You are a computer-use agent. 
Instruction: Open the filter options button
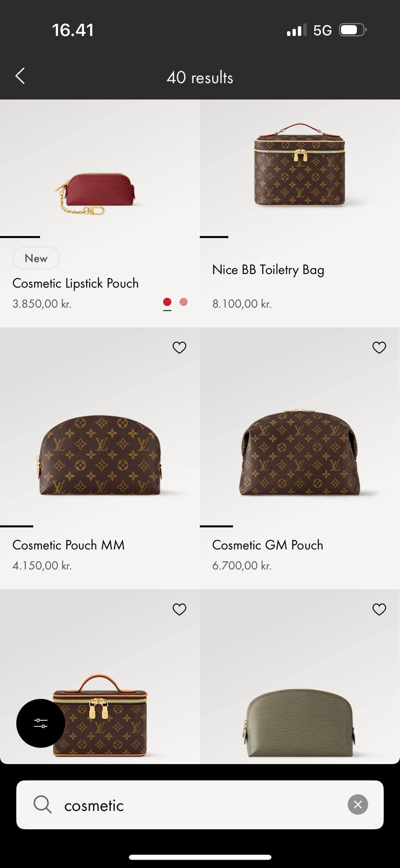pos(40,723)
